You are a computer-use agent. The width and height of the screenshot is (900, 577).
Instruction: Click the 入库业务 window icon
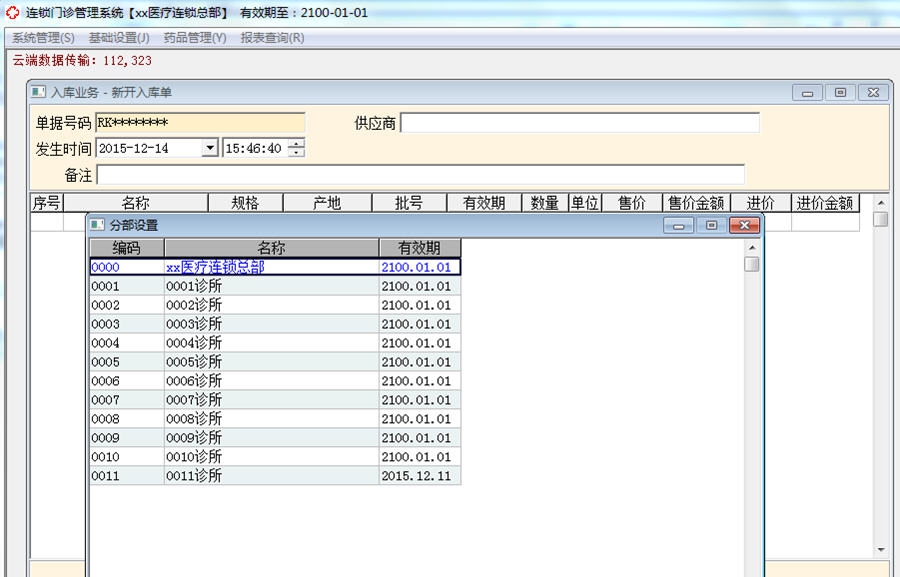(x=38, y=91)
